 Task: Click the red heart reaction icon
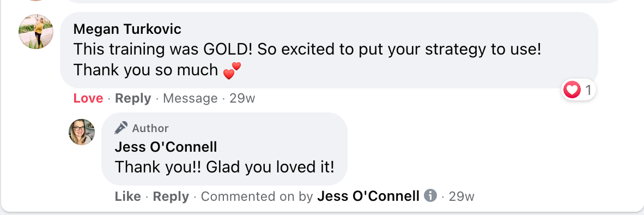point(572,89)
